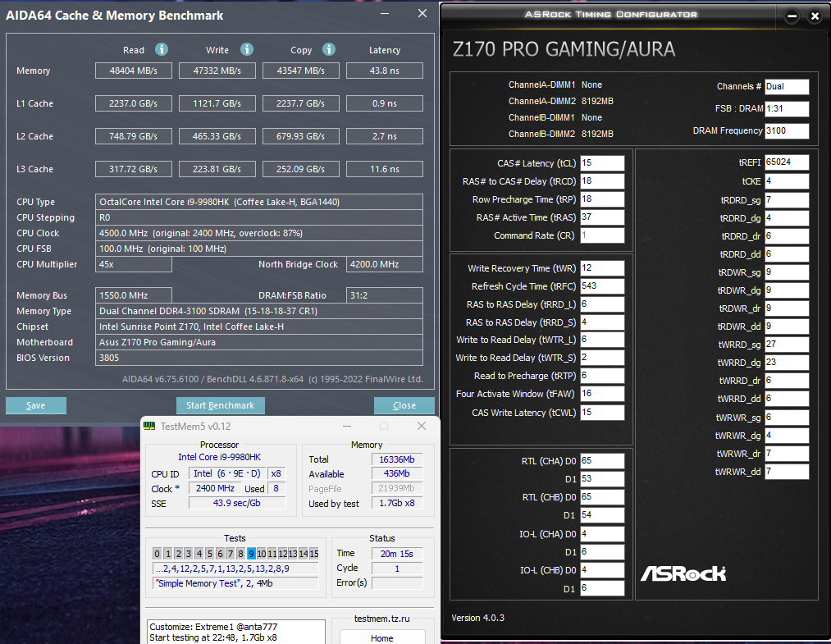Close the AIDA64 benchmark window
831x644 pixels.
[422, 14]
